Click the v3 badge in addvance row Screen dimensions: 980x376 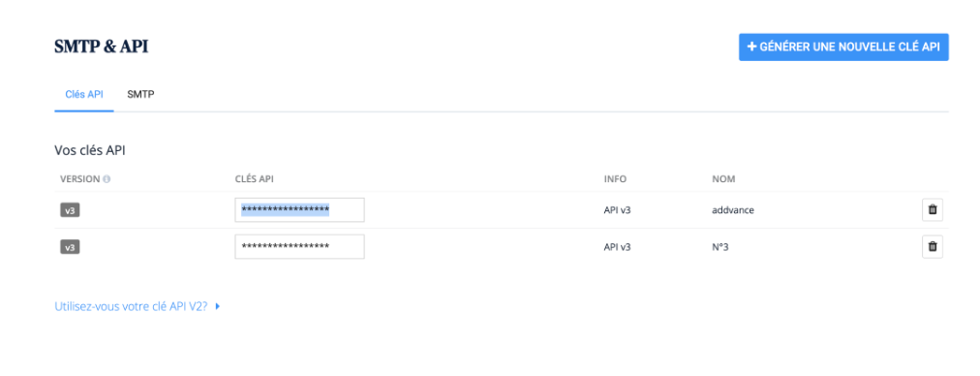coord(70,210)
